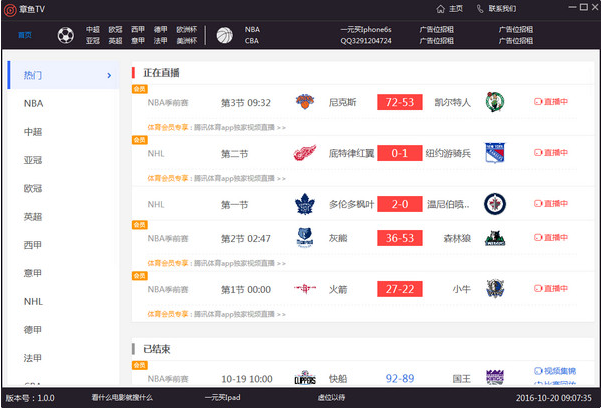Open 美洲杯 in top navigation
The height and width of the screenshot is (408, 601).
click(187, 41)
